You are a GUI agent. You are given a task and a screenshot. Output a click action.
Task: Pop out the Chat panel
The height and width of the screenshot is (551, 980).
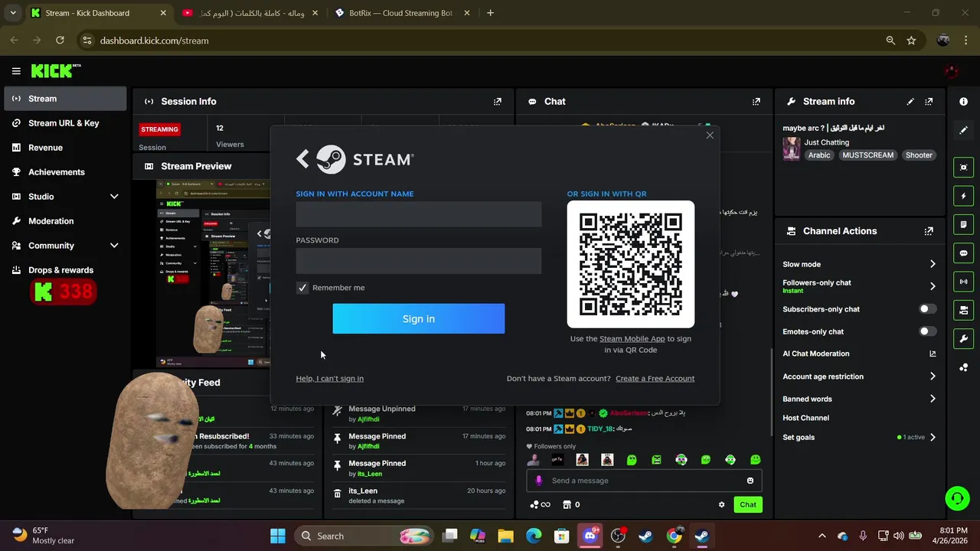click(x=756, y=101)
